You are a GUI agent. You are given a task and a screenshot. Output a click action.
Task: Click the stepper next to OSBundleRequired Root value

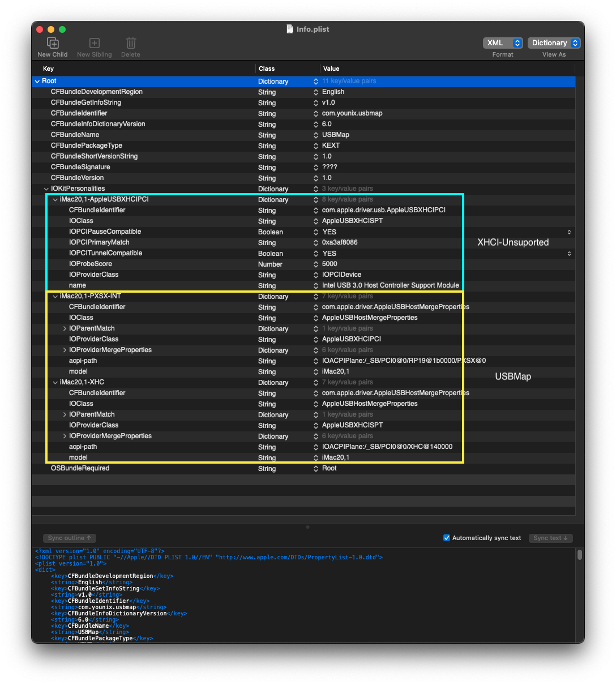click(315, 468)
